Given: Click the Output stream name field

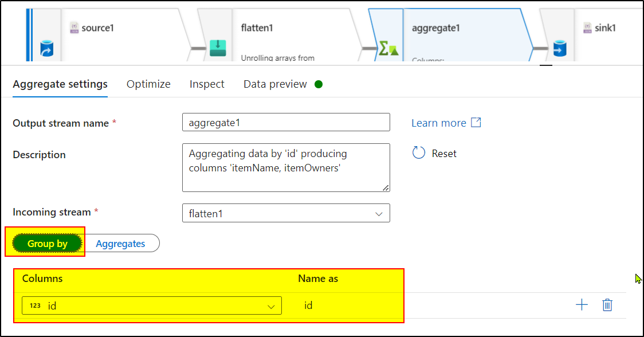Looking at the screenshot, I should (x=286, y=122).
